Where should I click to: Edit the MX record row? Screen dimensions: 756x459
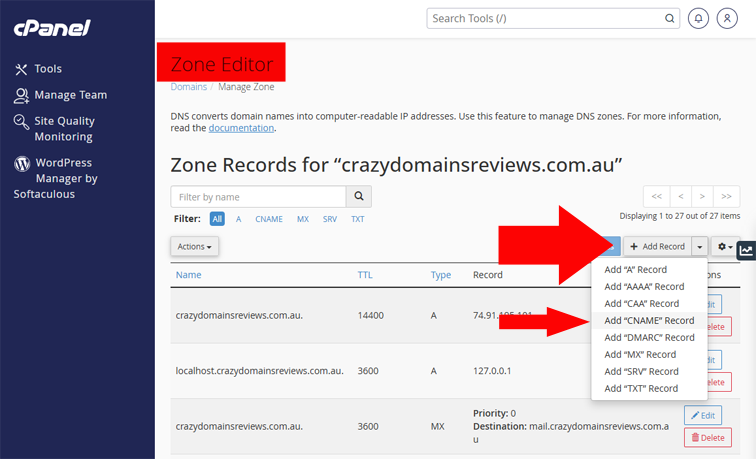[x=703, y=415]
